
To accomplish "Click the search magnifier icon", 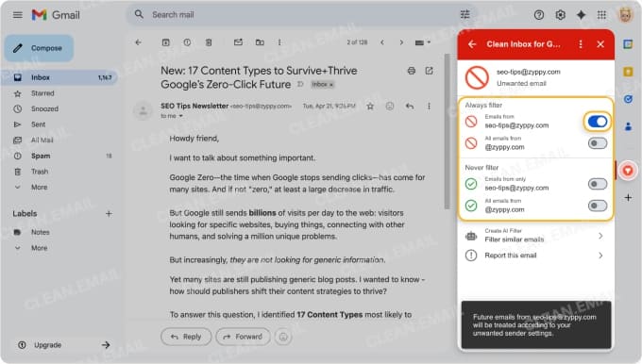I will tap(139, 14).
